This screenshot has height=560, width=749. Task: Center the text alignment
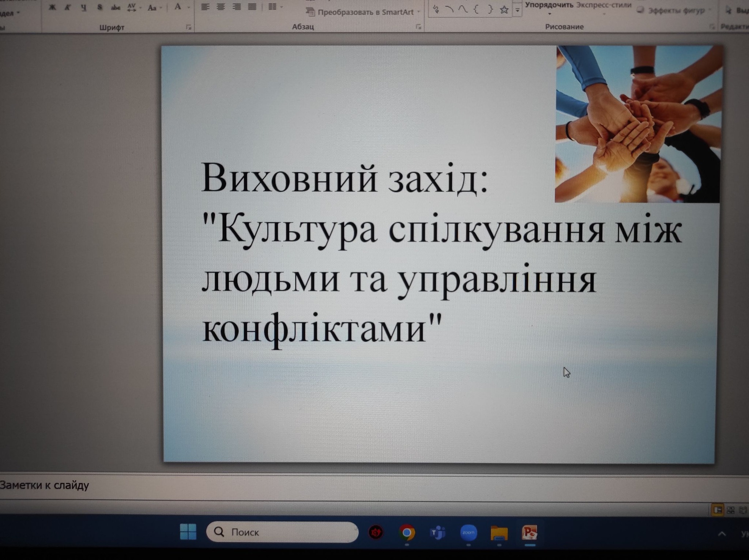coord(221,7)
